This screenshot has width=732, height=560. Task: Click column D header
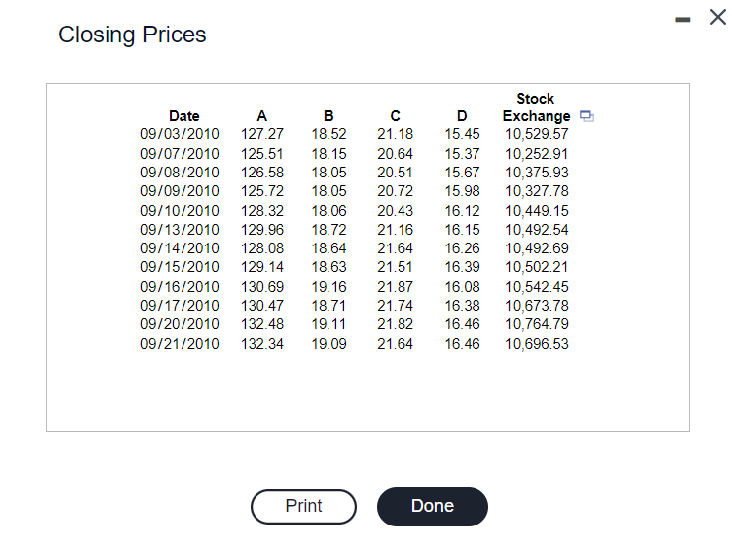pos(462,116)
